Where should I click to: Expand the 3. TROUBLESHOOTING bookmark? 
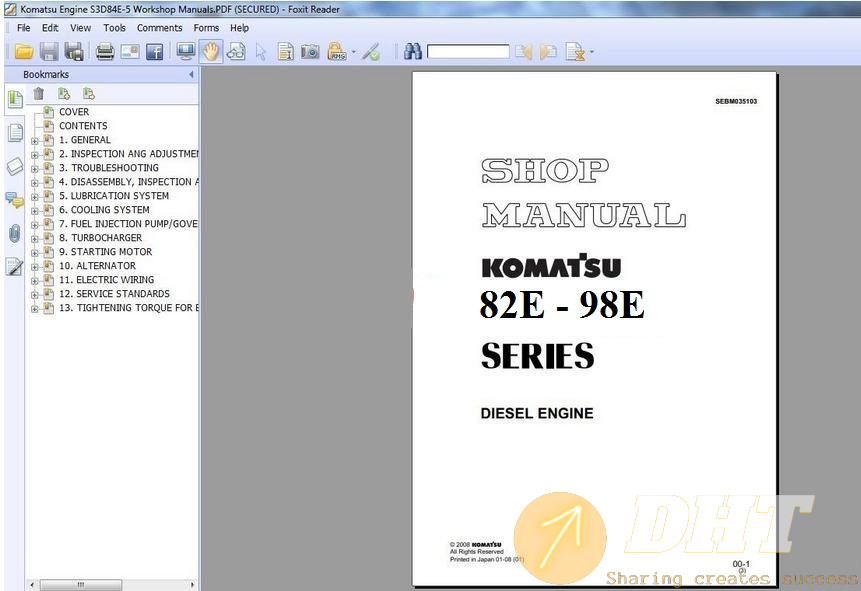[x=35, y=169]
